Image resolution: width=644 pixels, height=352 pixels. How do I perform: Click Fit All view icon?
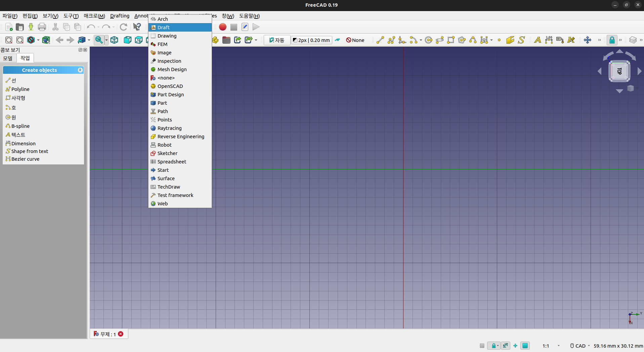pos(9,40)
